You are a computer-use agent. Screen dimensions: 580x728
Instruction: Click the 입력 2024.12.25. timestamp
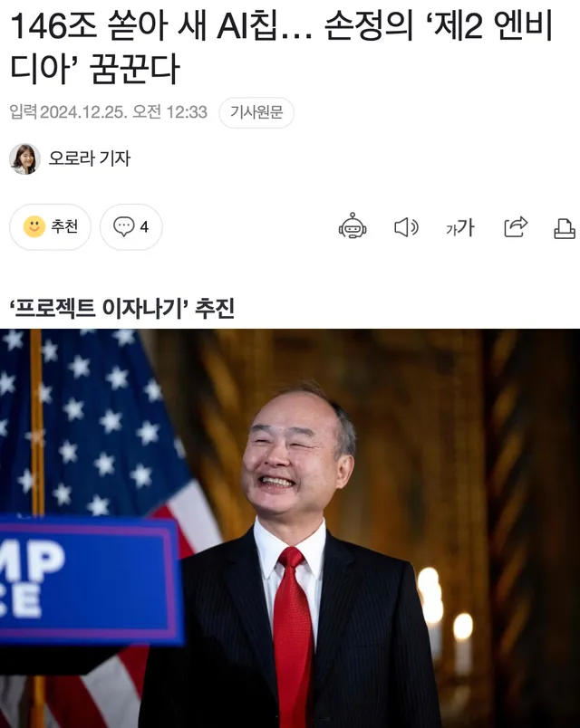pos(108,112)
